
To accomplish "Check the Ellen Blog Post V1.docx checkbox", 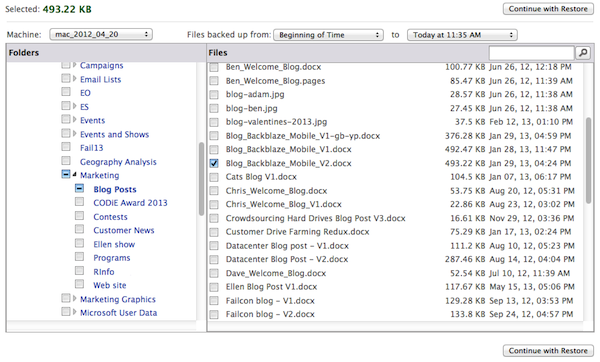I will [214, 287].
